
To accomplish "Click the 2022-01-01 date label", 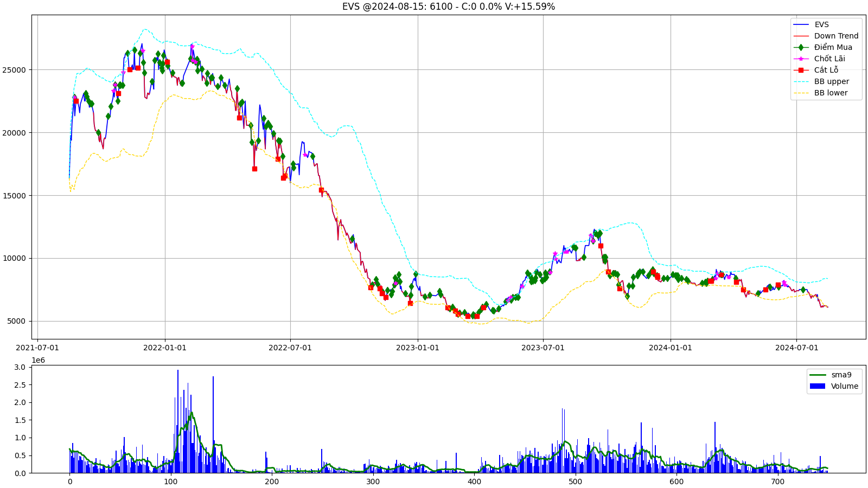I will pyautogui.click(x=165, y=348).
